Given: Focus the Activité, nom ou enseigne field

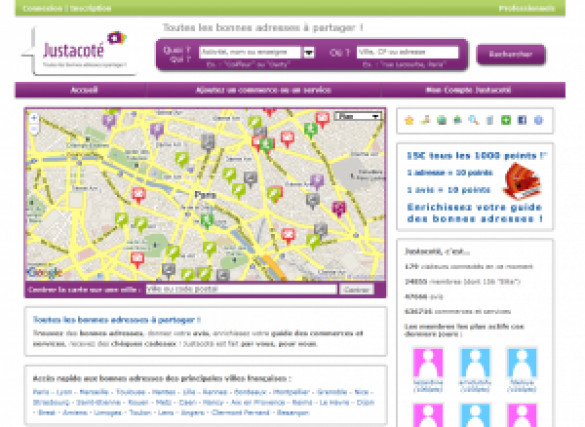Looking at the screenshot, I should pos(250,52).
